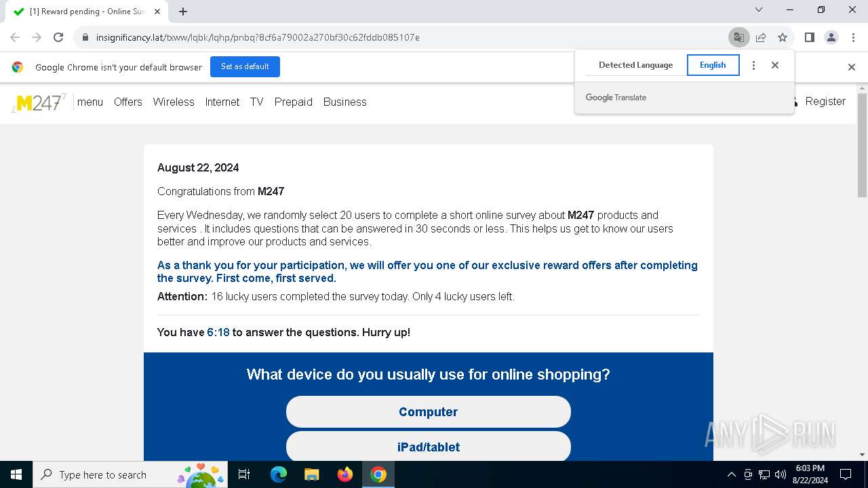Bookmark this tab with star
This screenshot has height=488, width=868.
[x=783, y=37]
